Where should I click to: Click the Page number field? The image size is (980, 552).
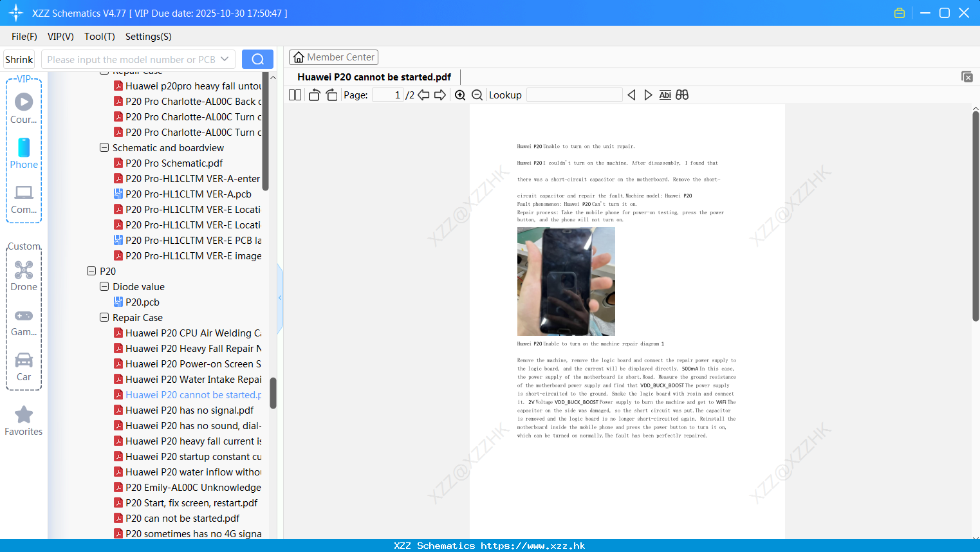click(x=388, y=95)
